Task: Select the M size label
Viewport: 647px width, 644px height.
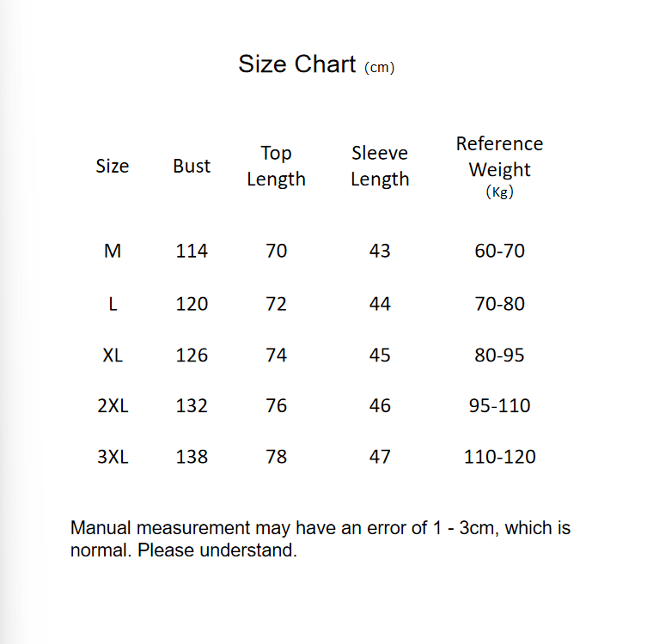Action: click(x=113, y=251)
